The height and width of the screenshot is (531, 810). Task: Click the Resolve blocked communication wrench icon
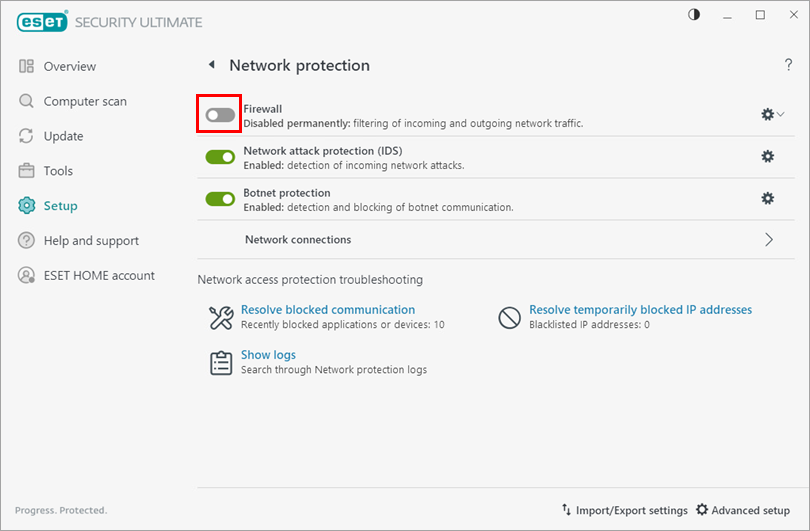pos(220,318)
